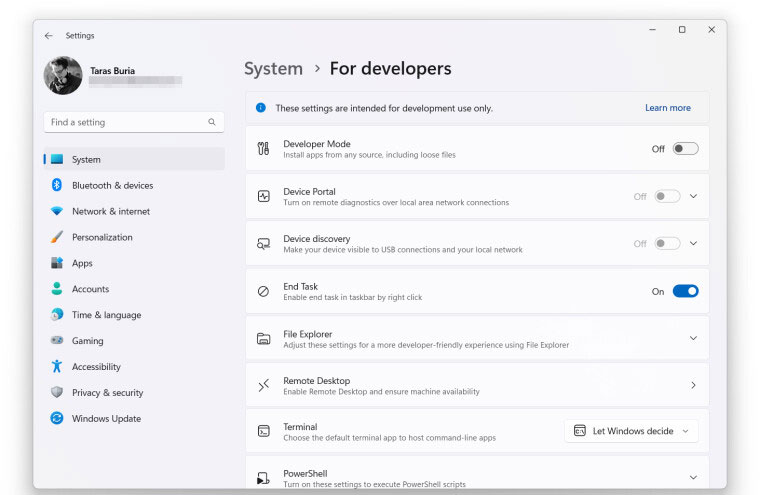Expand the PowerShell settings chevron
760x495 pixels.
(693, 478)
